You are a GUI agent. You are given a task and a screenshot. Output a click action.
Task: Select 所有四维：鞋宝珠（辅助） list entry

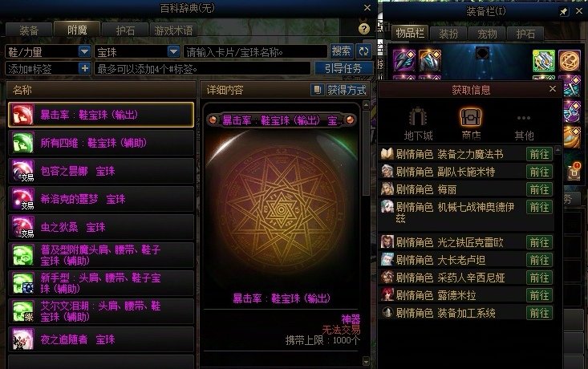(101, 143)
